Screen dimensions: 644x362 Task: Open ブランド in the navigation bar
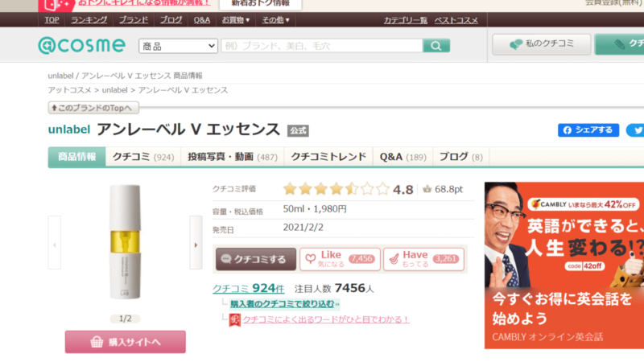pos(134,19)
